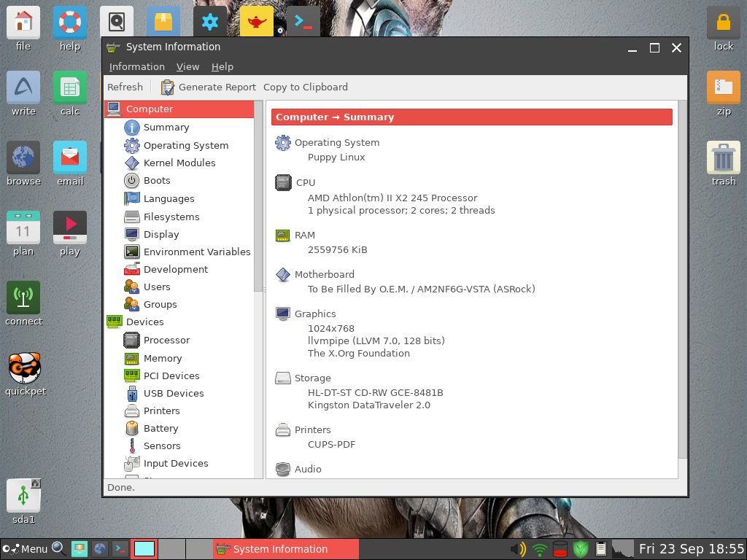Open the trash desktop icon

point(723,157)
